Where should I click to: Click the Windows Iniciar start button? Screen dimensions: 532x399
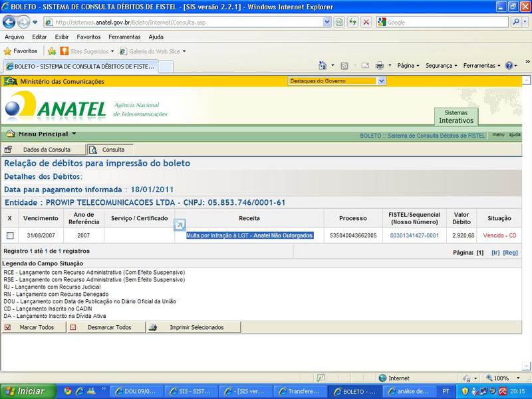click(x=29, y=391)
